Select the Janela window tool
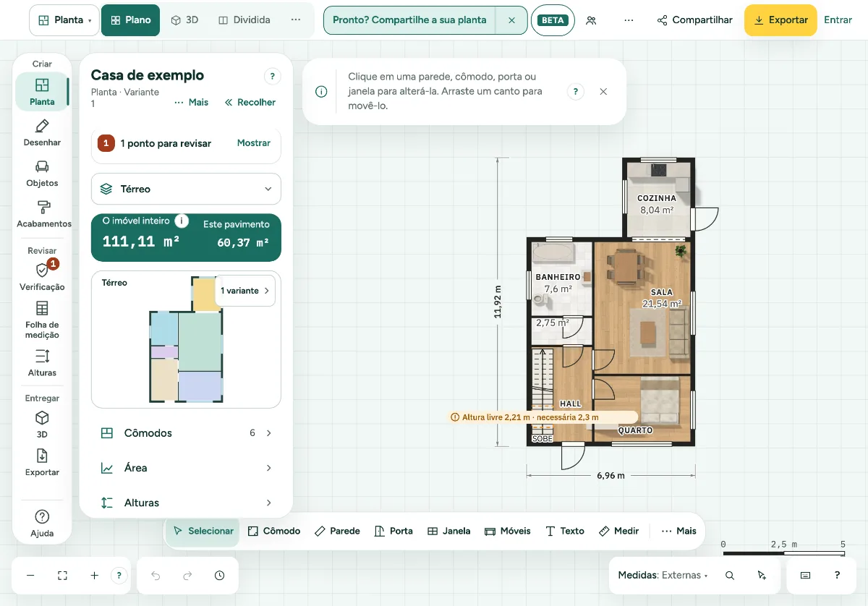 tap(448, 531)
